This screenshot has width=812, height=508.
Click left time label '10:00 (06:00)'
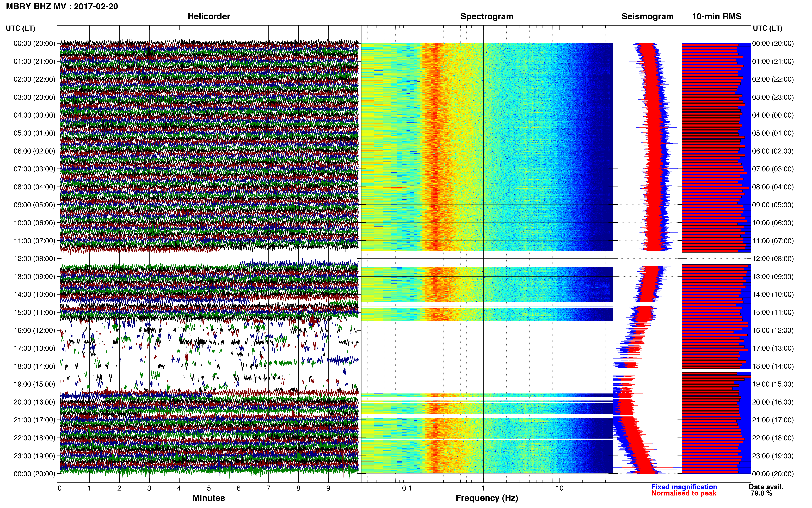pyautogui.click(x=34, y=223)
